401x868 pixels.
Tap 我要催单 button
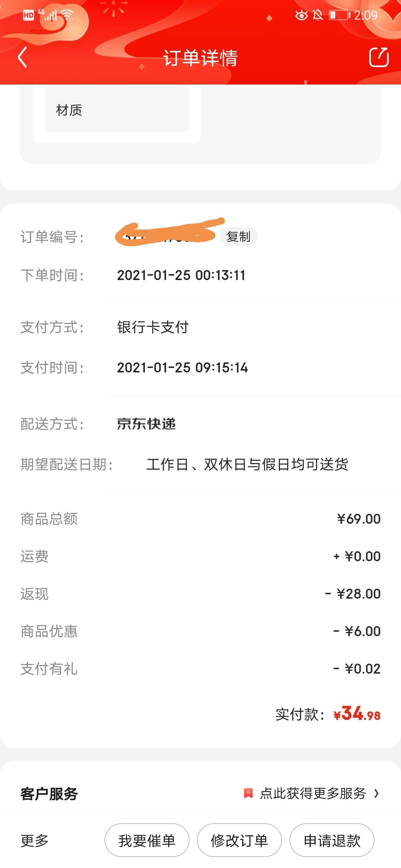click(x=147, y=841)
